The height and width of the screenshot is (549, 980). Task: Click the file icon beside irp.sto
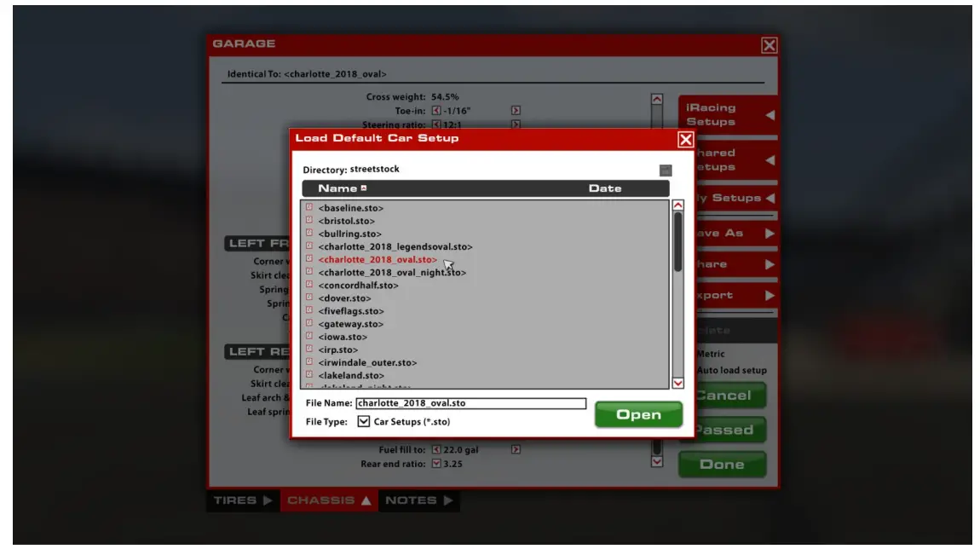308,349
